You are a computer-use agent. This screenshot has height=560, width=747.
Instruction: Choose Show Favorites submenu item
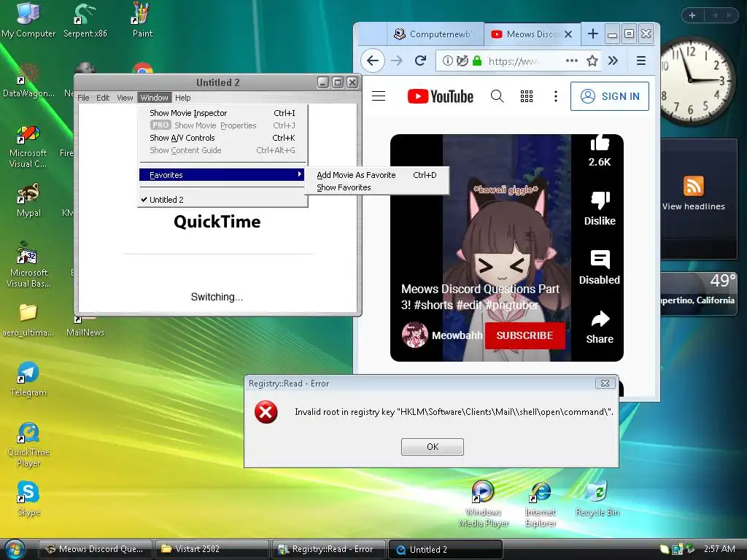(x=377, y=187)
